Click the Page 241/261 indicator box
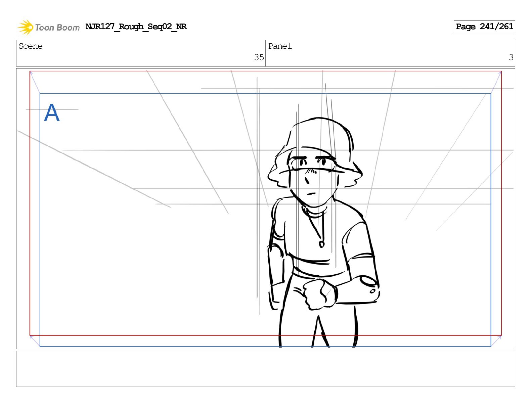Image resolution: width=532 pixels, height=411 pixels. [x=484, y=27]
